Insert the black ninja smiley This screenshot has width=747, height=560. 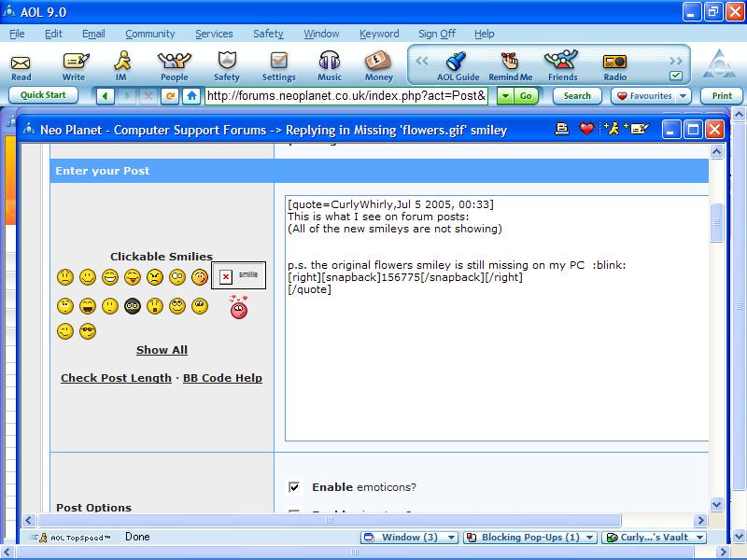[133, 306]
